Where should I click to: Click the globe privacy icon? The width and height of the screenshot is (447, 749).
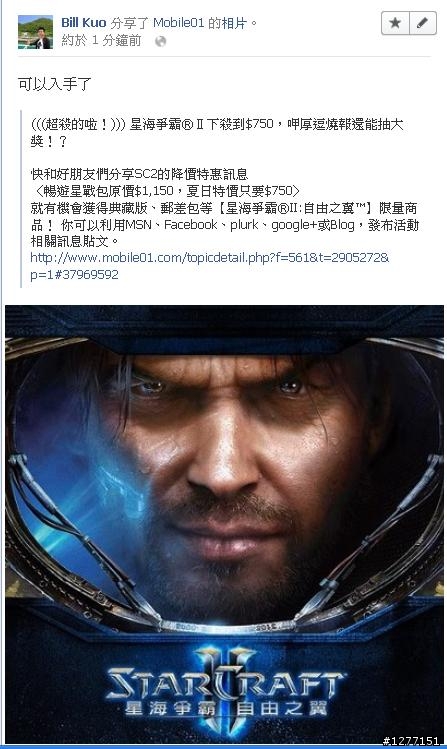coord(160,41)
